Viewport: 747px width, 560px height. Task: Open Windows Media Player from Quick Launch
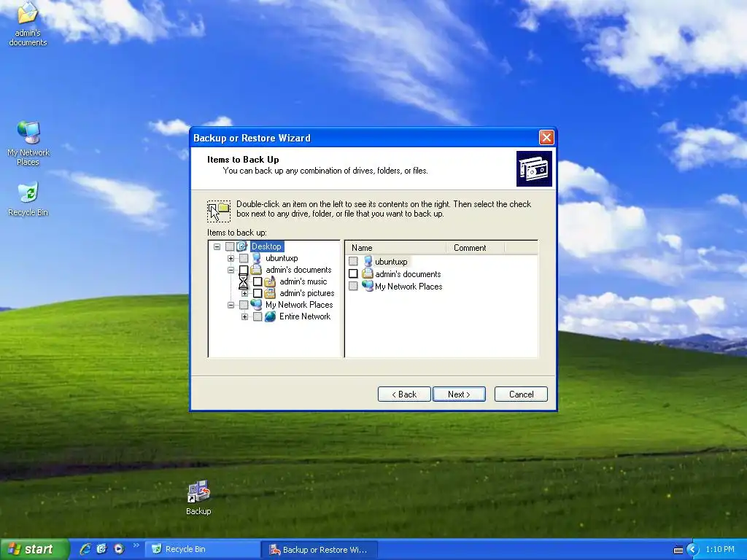pyautogui.click(x=119, y=549)
